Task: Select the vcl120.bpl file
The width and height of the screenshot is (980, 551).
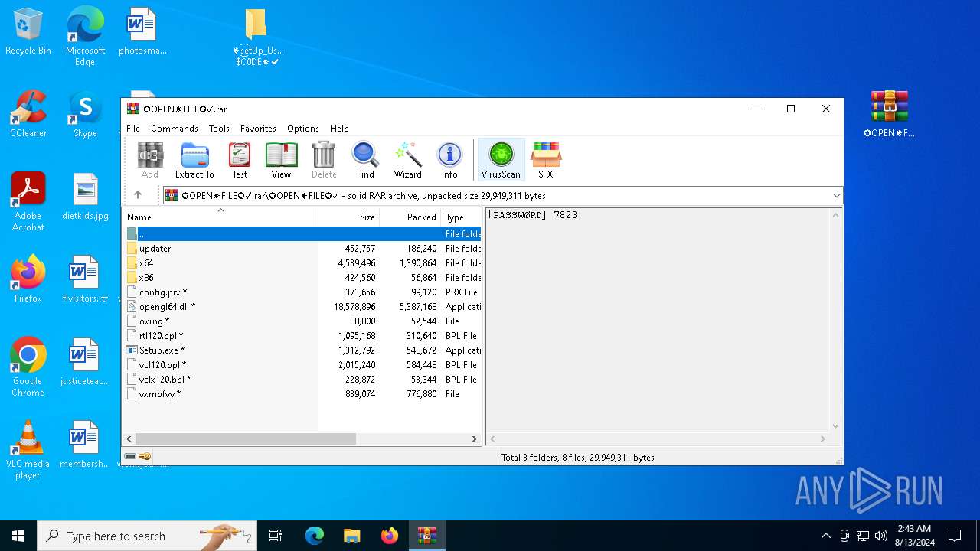Action: click(302, 365)
